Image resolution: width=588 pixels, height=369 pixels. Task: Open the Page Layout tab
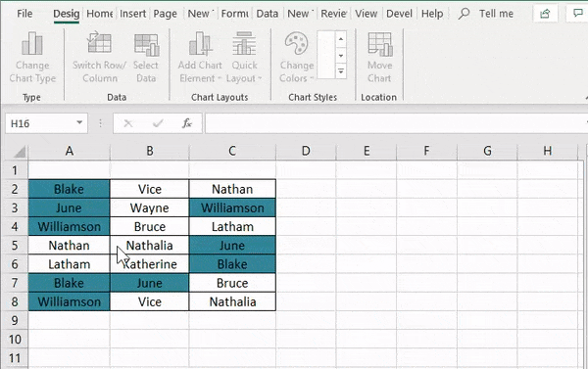pyautogui.click(x=166, y=14)
